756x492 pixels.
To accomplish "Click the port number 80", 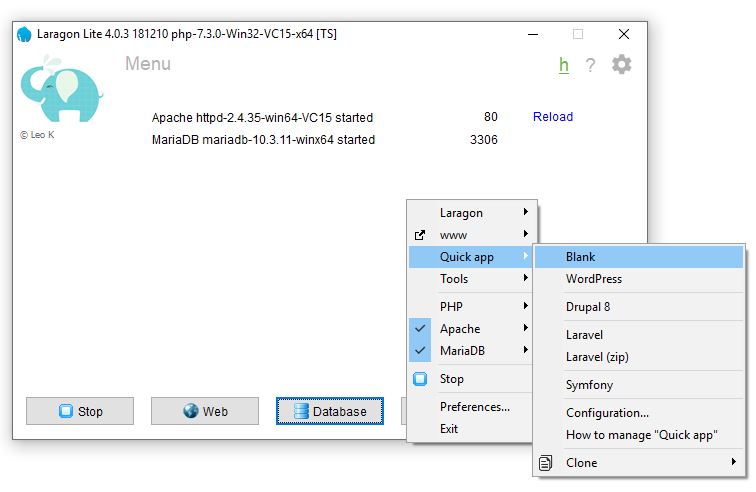I will point(491,117).
